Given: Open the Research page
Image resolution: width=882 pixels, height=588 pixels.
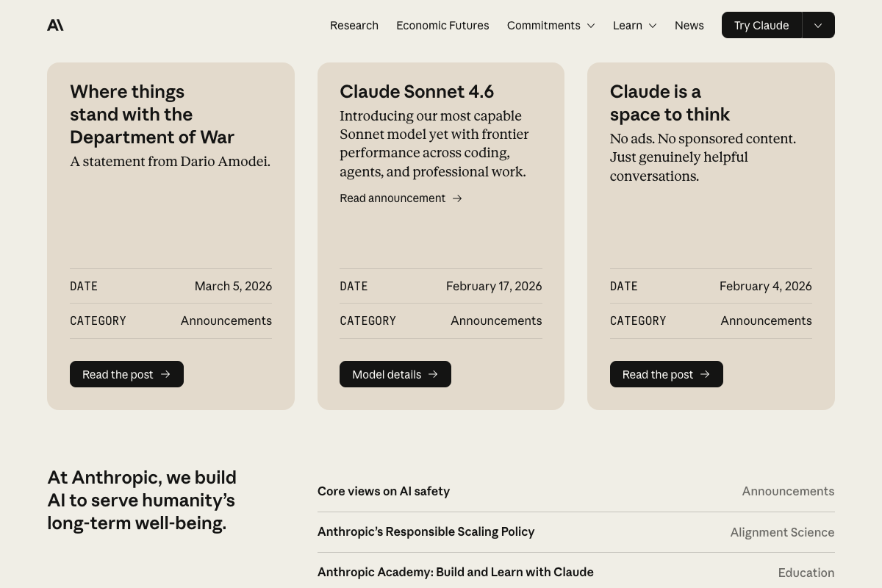Looking at the screenshot, I should [x=354, y=25].
